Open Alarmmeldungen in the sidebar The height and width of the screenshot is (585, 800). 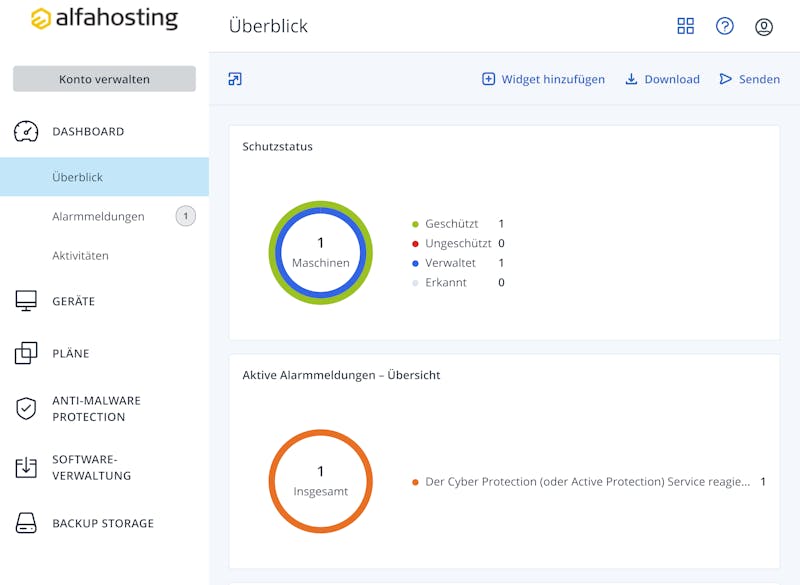click(x=98, y=216)
